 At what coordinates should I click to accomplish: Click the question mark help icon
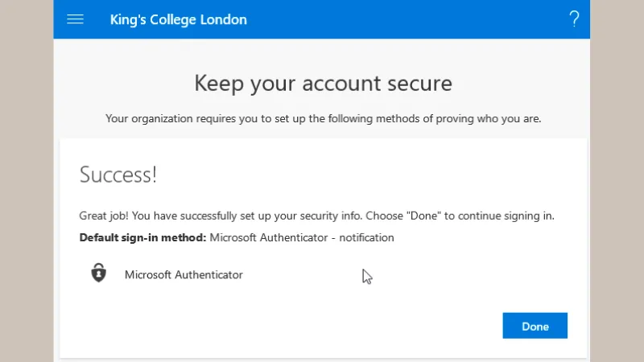(574, 19)
